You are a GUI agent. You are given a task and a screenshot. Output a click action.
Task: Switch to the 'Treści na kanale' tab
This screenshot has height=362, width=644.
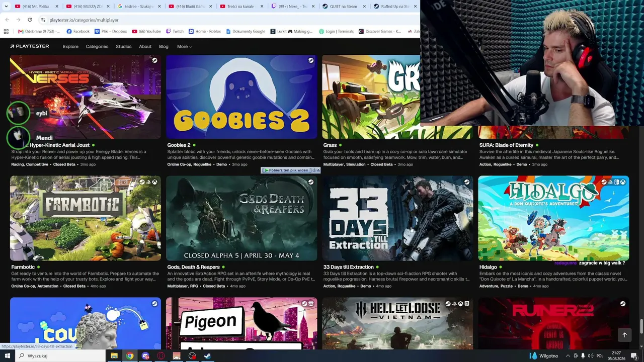(242, 7)
